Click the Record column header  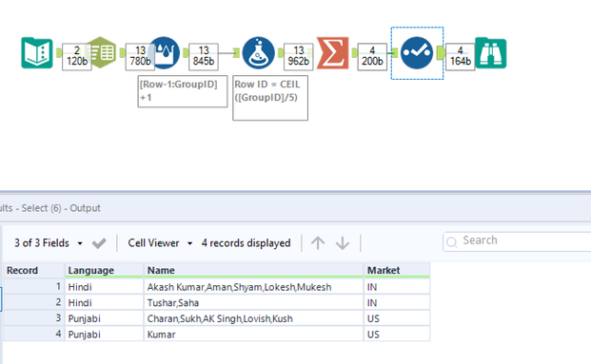tap(34, 270)
